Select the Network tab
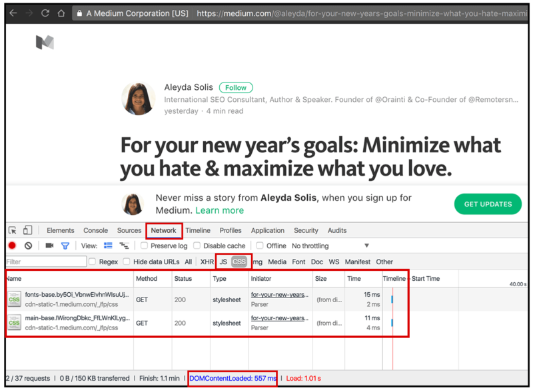Screen dimensions: 533x392 click(163, 230)
